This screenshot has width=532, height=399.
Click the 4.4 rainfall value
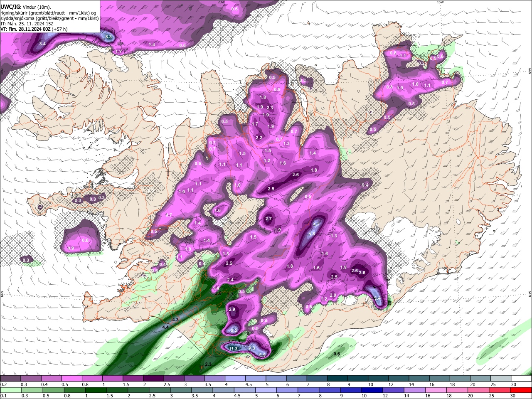165,328
